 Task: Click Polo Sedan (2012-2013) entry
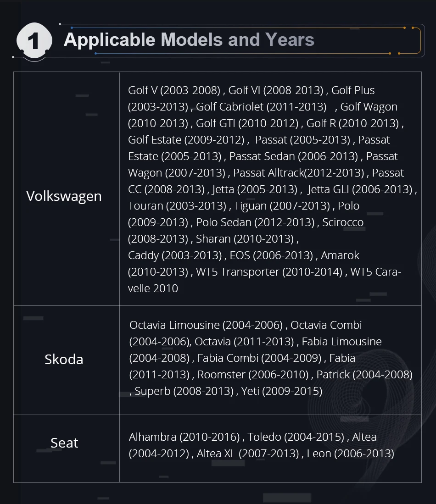click(x=255, y=222)
